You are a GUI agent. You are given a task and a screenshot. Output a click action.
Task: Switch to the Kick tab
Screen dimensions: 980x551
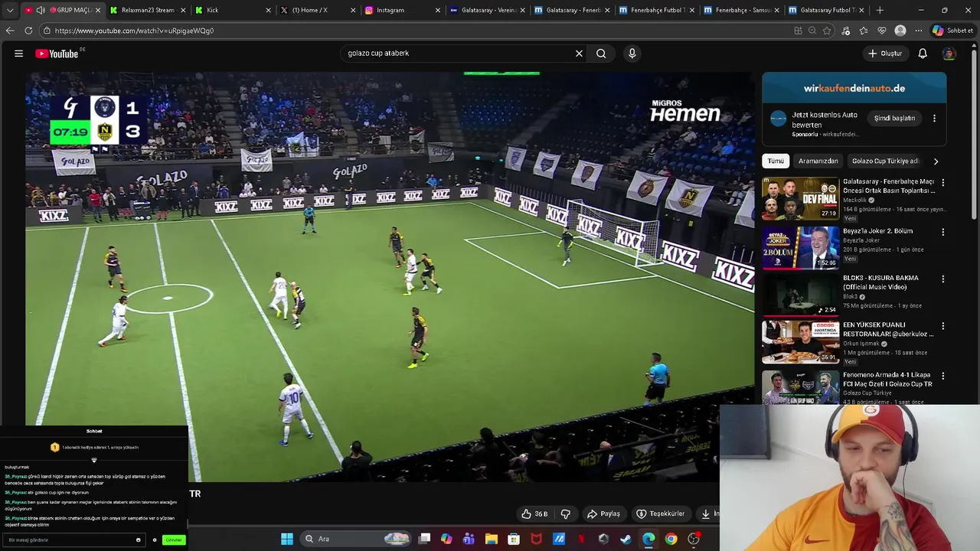(232, 10)
